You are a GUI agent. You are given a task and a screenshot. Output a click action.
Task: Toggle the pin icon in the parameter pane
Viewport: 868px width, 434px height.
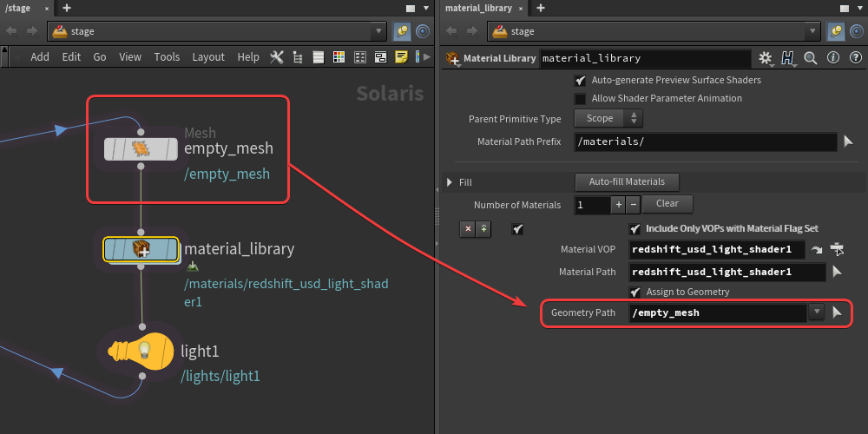coord(836,31)
